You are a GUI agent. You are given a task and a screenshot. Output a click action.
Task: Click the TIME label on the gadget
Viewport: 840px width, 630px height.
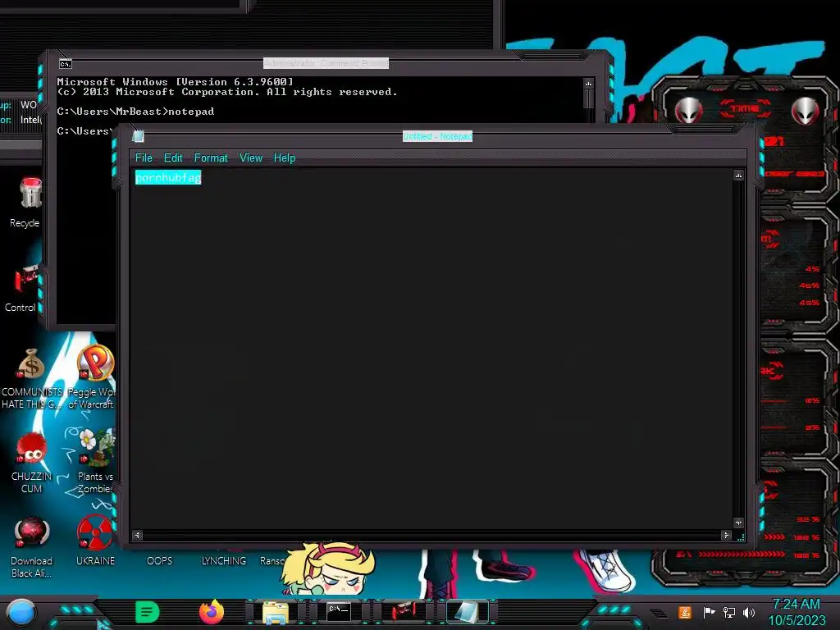click(x=745, y=109)
